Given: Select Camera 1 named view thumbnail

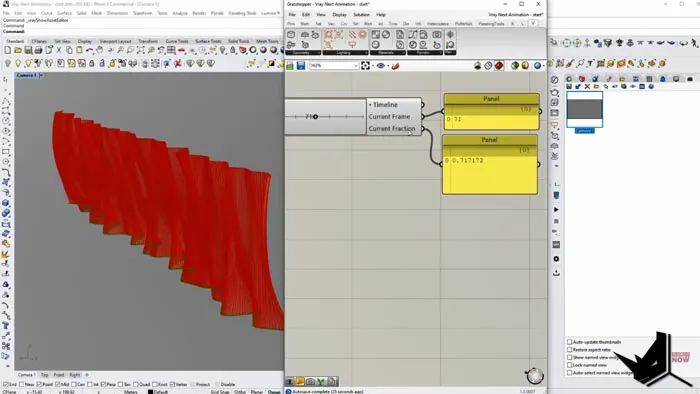Looking at the screenshot, I should click(x=584, y=109).
